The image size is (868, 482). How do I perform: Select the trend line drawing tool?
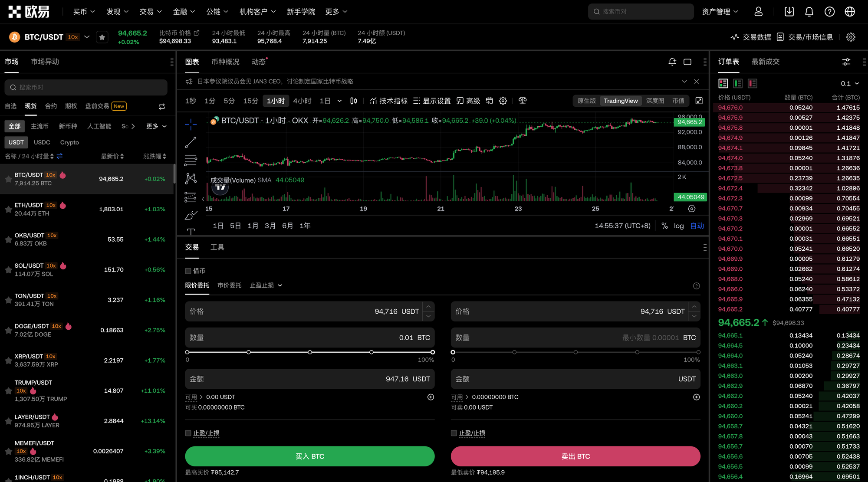pyautogui.click(x=191, y=142)
